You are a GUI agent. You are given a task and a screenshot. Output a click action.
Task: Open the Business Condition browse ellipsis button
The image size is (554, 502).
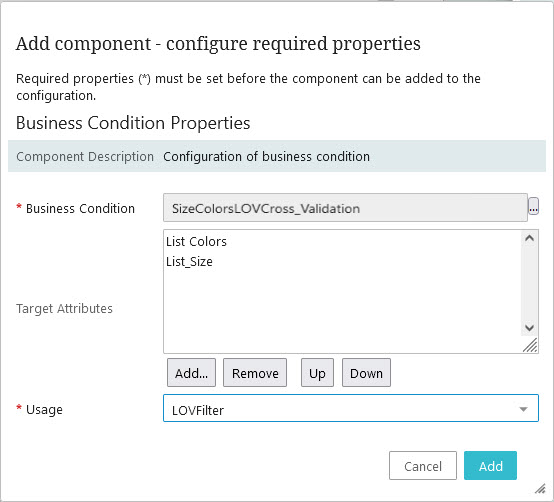pos(533,207)
